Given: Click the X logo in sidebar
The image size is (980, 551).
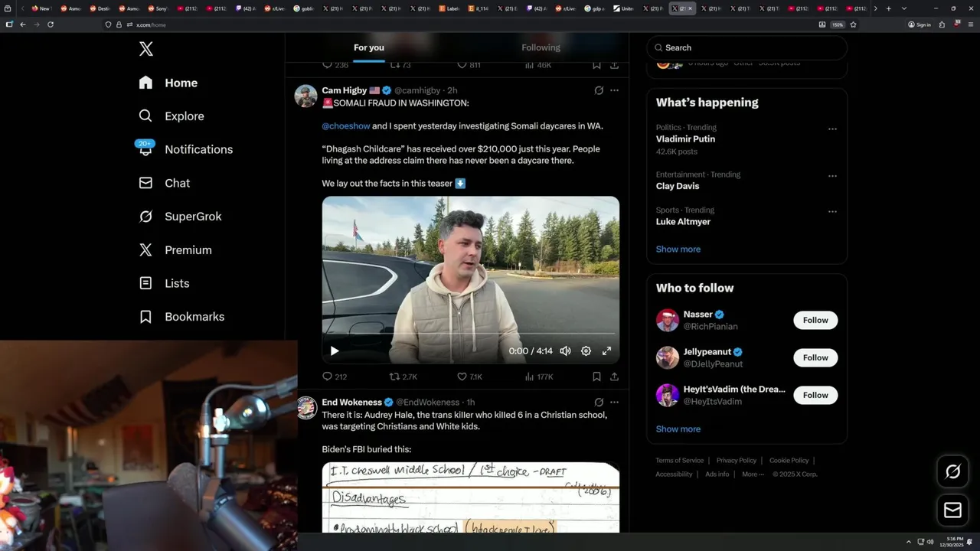Looking at the screenshot, I should [146, 49].
